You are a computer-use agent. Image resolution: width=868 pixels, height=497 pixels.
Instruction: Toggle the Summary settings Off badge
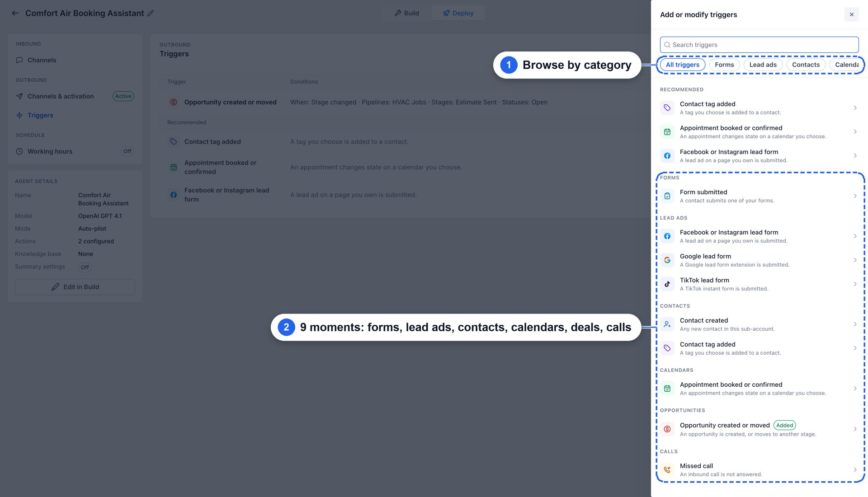click(x=85, y=267)
